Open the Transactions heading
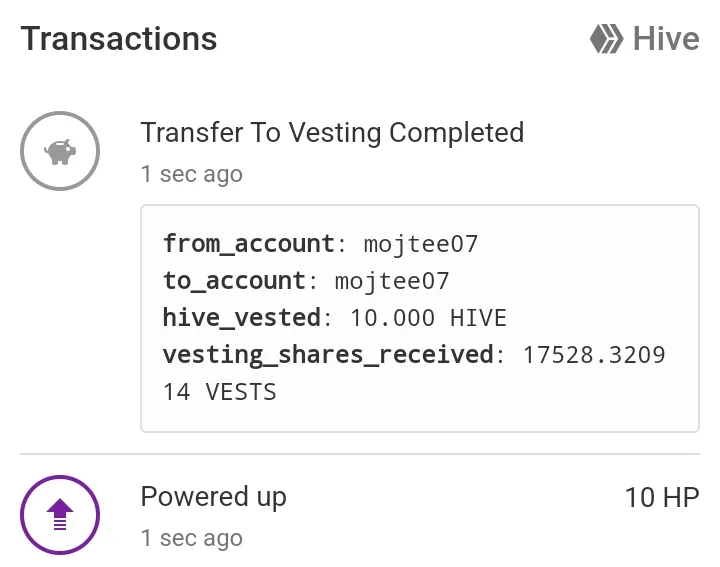 click(118, 39)
